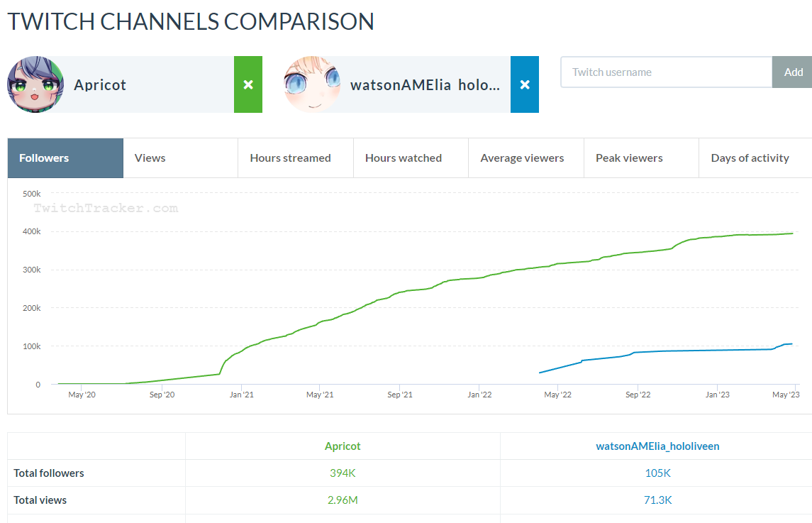Open Apricot link in the table header
Screen dimensions: 812x523
pyautogui.click(x=343, y=446)
